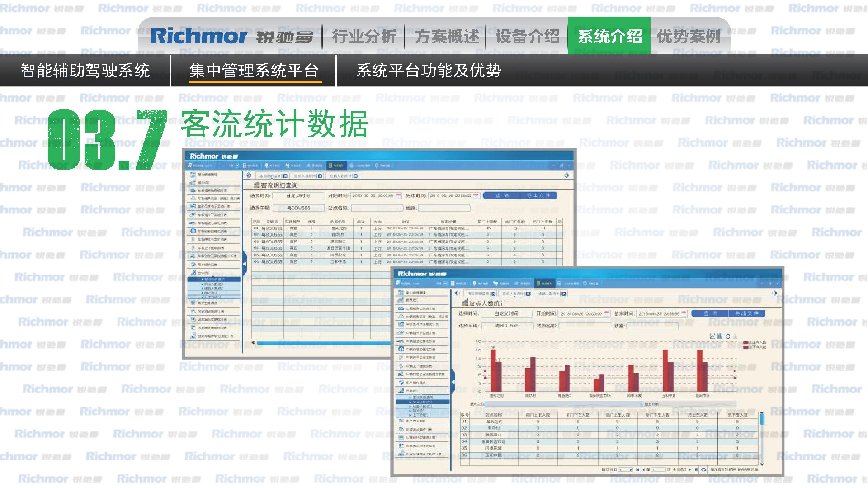Open 自定义时间 time selector in 客流明细查询 window

click(298, 196)
